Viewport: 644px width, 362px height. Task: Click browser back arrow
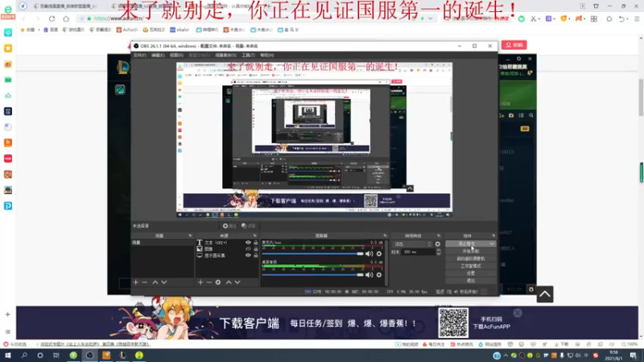click(x=24, y=19)
